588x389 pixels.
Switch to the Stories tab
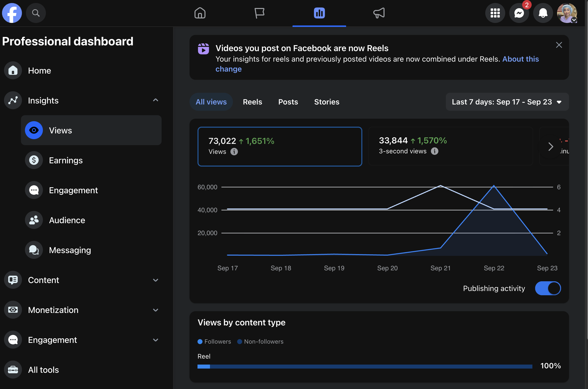[x=327, y=102]
